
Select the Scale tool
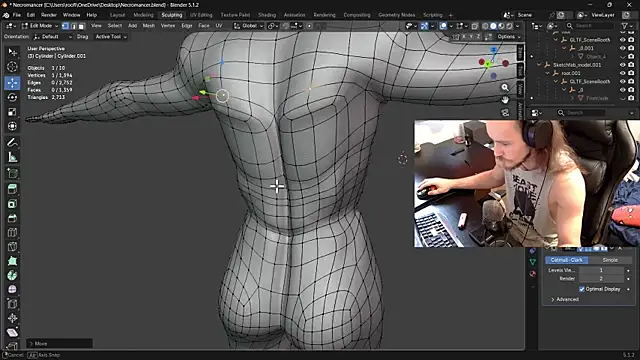pyautogui.click(x=12, y=112)
